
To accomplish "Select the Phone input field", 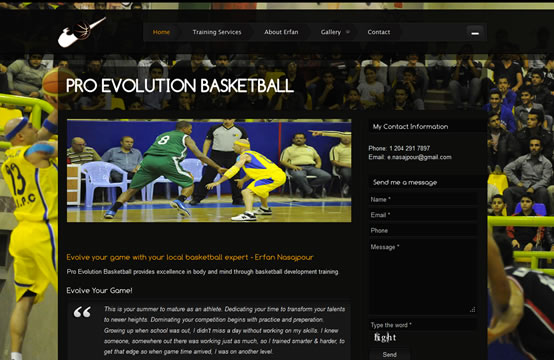I will coord(423,231).
